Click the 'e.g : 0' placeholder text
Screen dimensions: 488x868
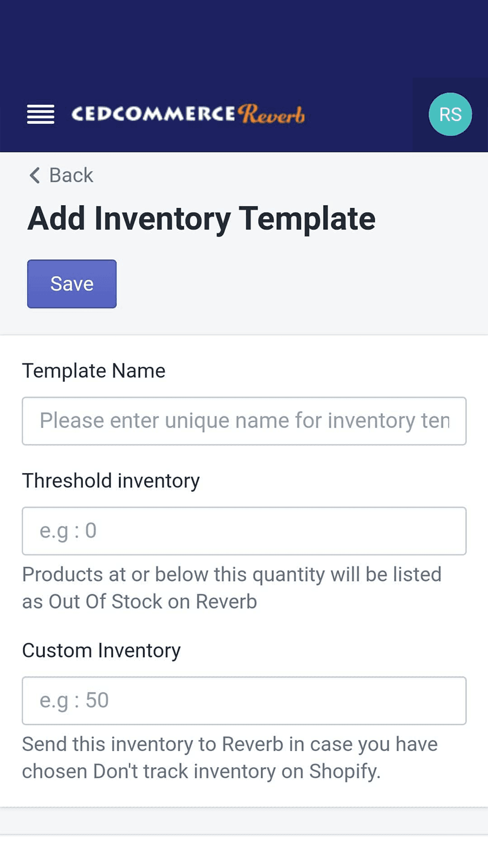pos(68,531)
